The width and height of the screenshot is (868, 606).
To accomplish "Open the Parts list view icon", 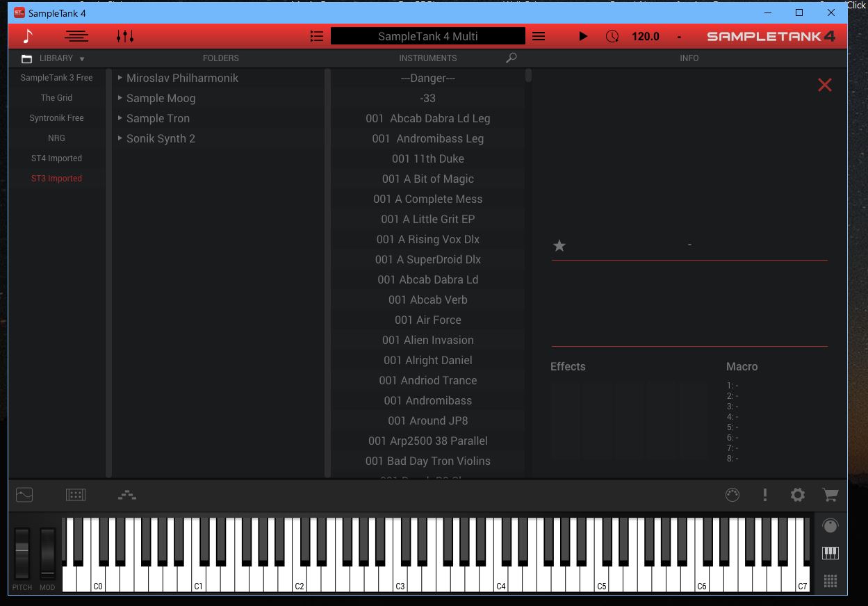I will tap(76, 36).
